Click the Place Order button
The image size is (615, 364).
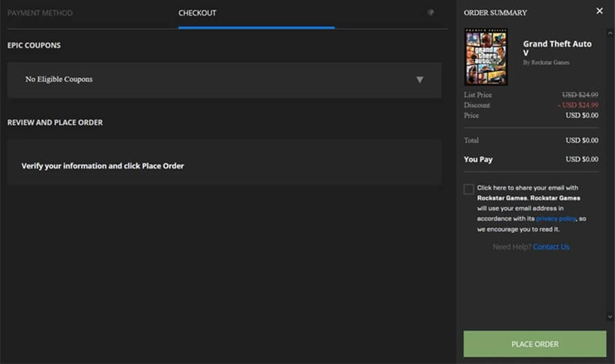pos(535,344)
